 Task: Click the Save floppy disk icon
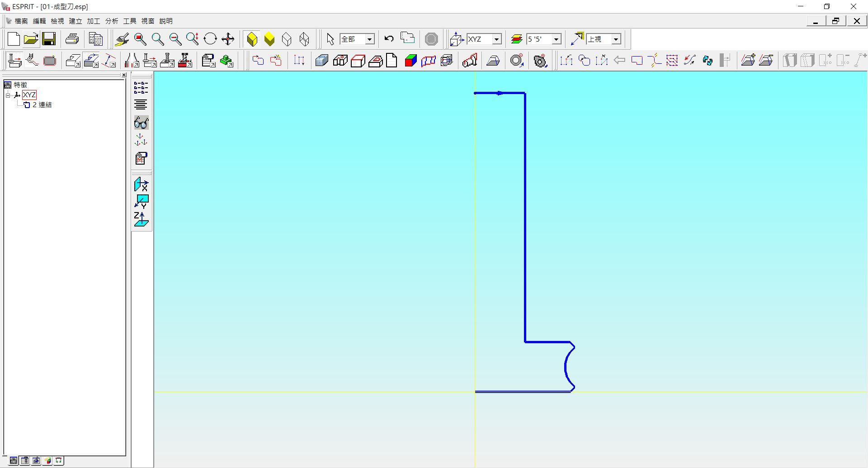pos(49,39)
